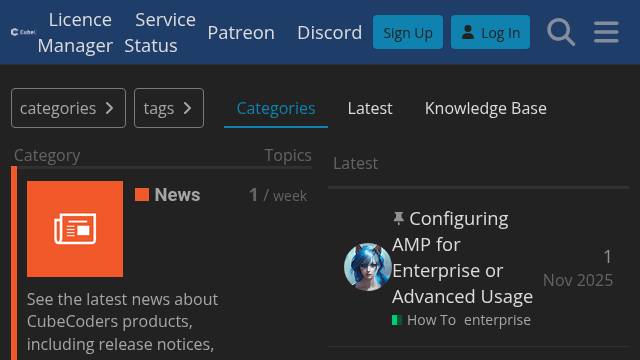This screenshot has height=360, width=640.
Task: Click the Nov 2025 activity date
Action: pyautogui.click(x=578, y=280)
